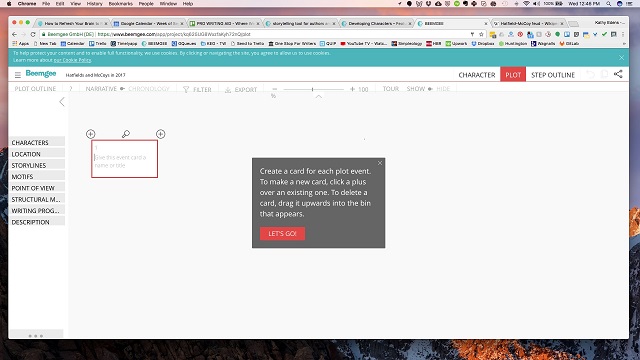This screenshot has width=640, height=360.
Task: Open the magnifier above the event card
Action: 126,134
